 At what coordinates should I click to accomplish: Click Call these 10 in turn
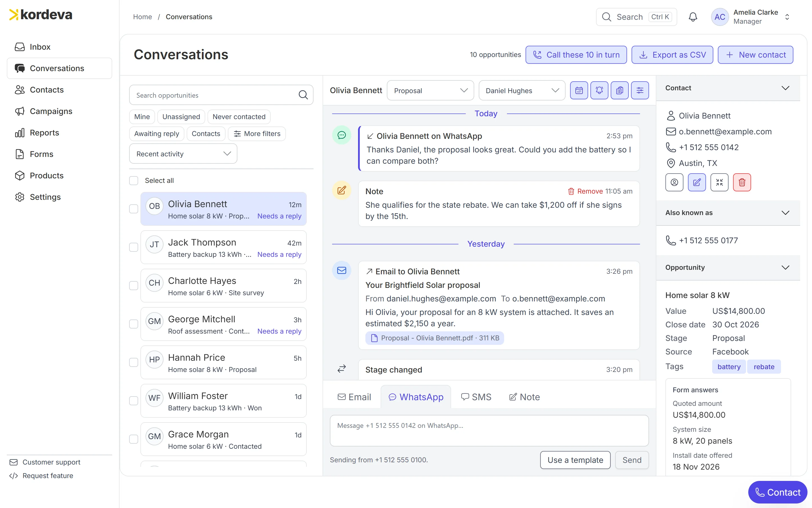click(x=576, y=55)
